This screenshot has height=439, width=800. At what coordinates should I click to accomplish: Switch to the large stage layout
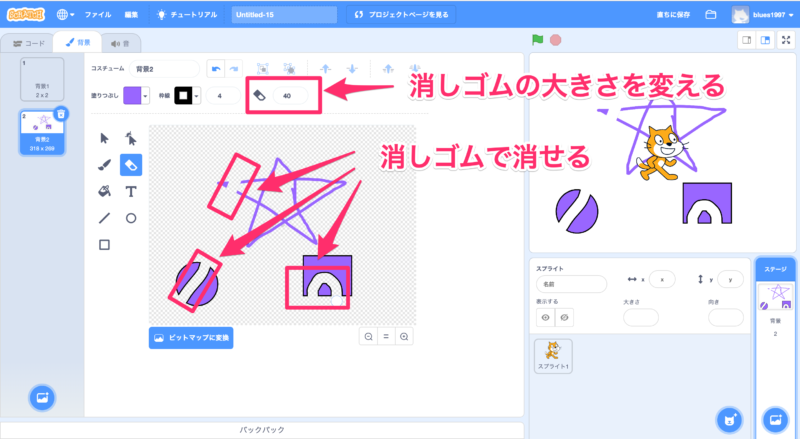pos(765,40)
